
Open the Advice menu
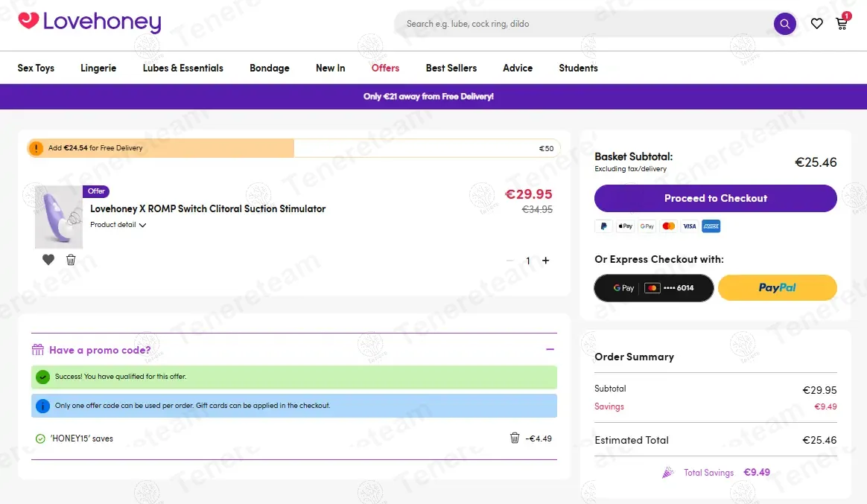click(x=518, y=68)
